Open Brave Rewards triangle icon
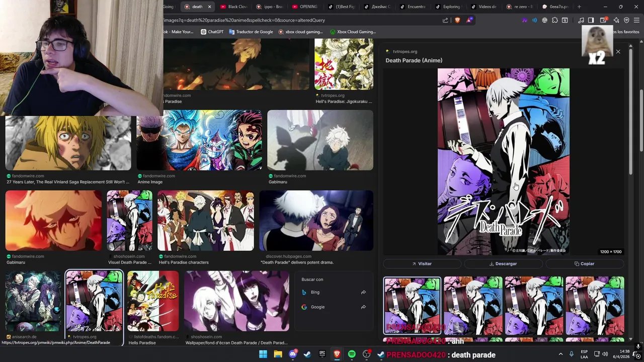Screen dimensions: 644x362 coord(469,20)
